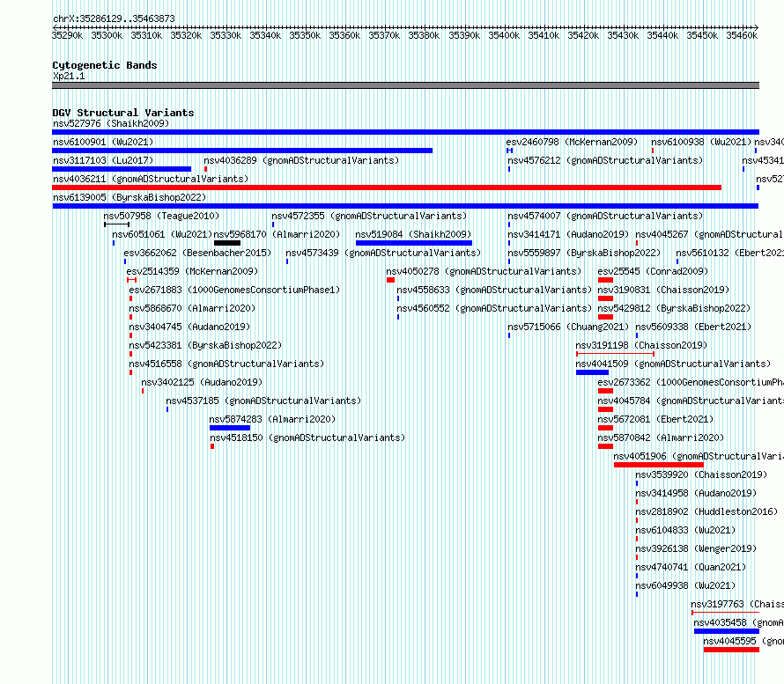Select nsv5672081 (Ebert2021) label
Viewport: 784px width, 684px height.
[x=655, y=419]
